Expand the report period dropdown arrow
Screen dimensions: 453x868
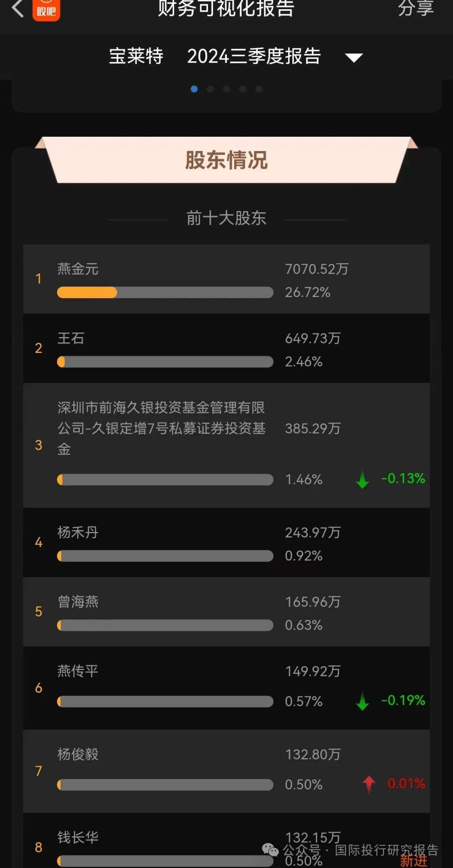point(354,57)
